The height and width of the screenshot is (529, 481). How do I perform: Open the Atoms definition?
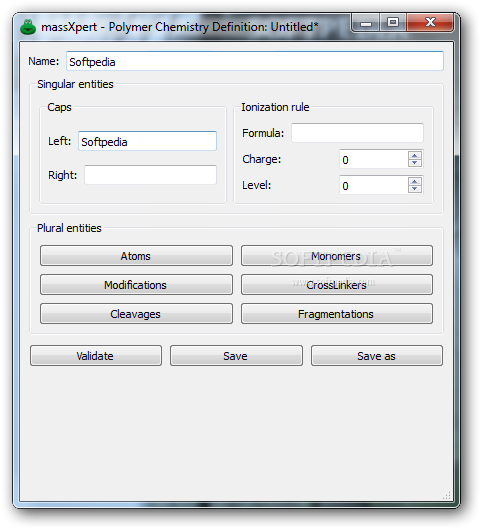tap(136, 256)
